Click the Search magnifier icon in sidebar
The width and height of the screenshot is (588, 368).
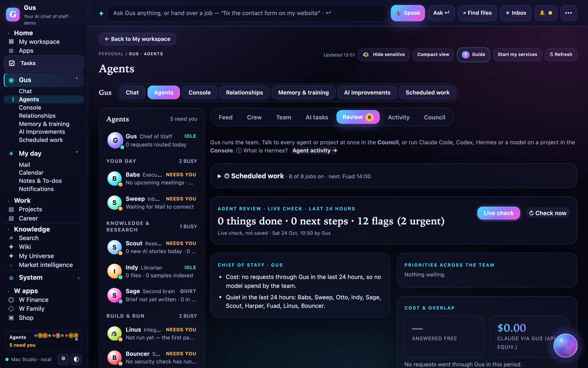pos(11,238)
